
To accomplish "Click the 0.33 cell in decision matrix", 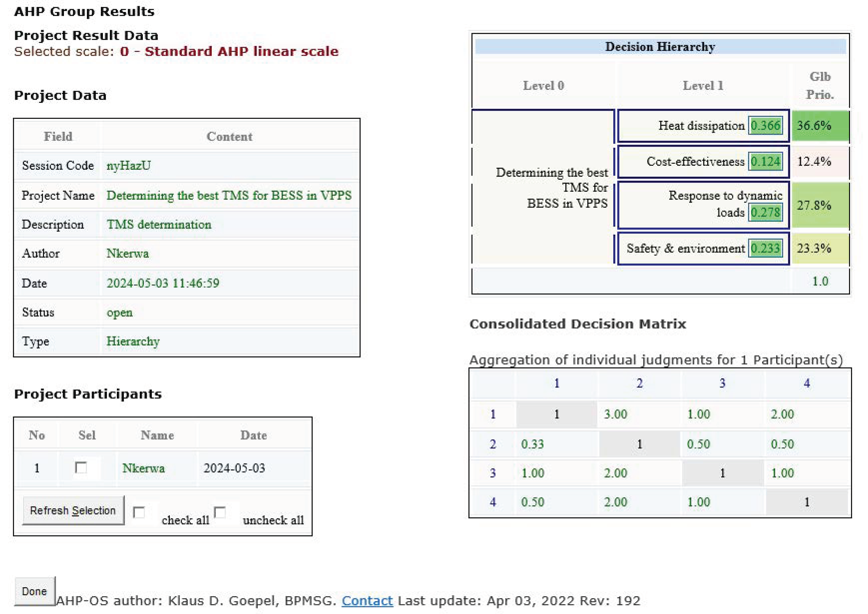I will pos(532,444).
